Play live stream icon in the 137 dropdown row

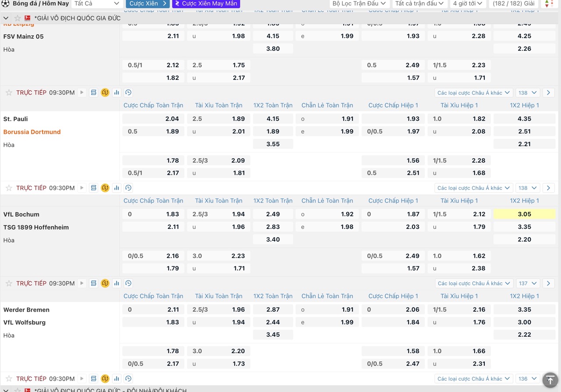point(82,283)
